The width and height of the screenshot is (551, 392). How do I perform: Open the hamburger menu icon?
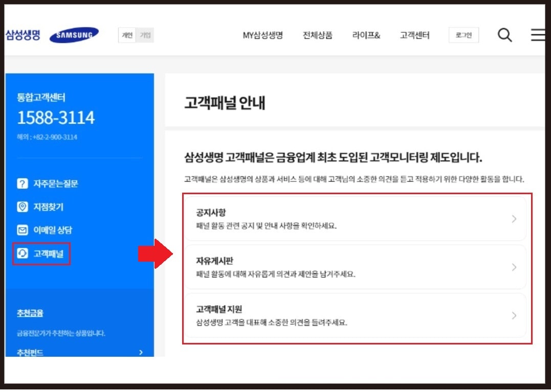click(538, 35)
